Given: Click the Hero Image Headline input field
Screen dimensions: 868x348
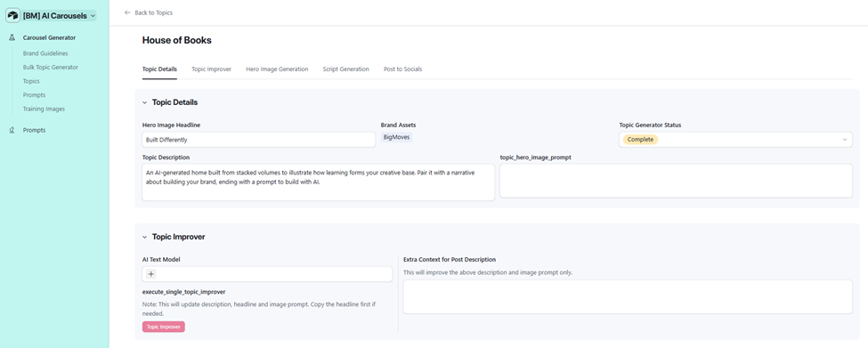Looking at the screenshot, I should (x=258, y=140).
